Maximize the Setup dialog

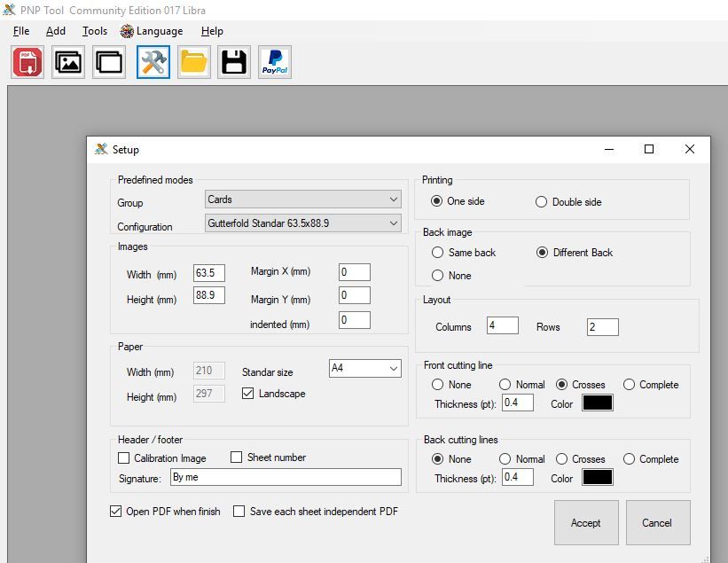pyautogui.click(x=649, y=149)
